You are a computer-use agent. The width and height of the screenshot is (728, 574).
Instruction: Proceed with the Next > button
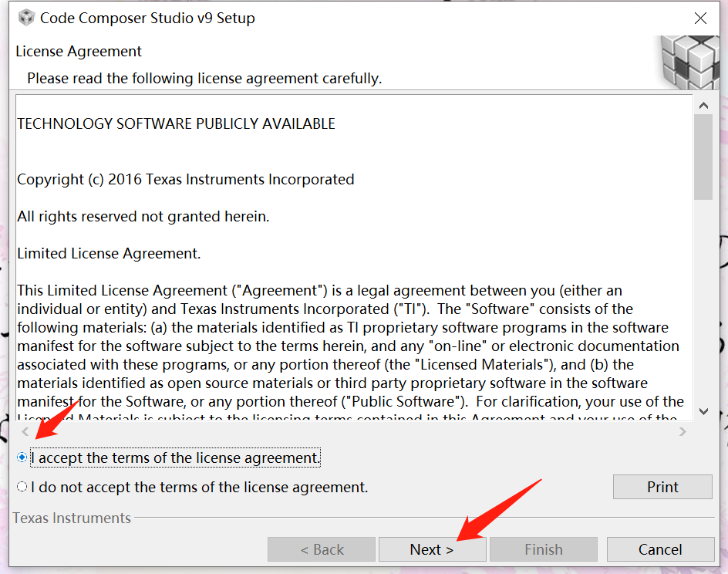coord(432,549)
